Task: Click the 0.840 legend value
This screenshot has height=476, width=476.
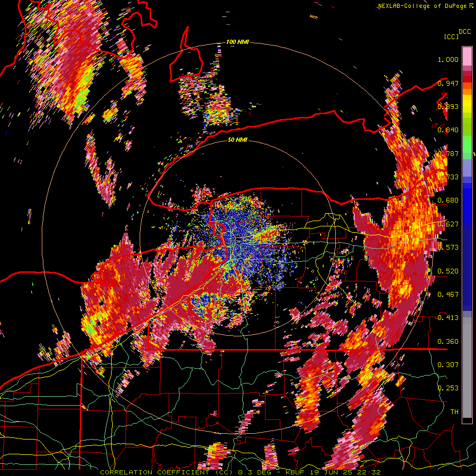Action: tap(448, 130)
